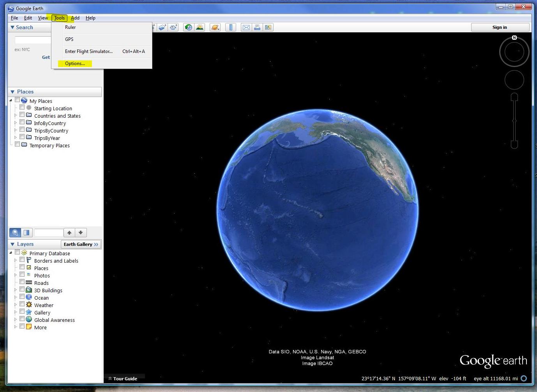Screen dimensions: 537x392
Task: Select Ruler in the Tools menu
Action: [70, 27]
